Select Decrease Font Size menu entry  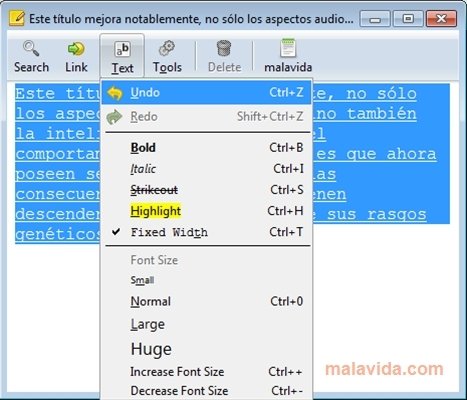207,391
